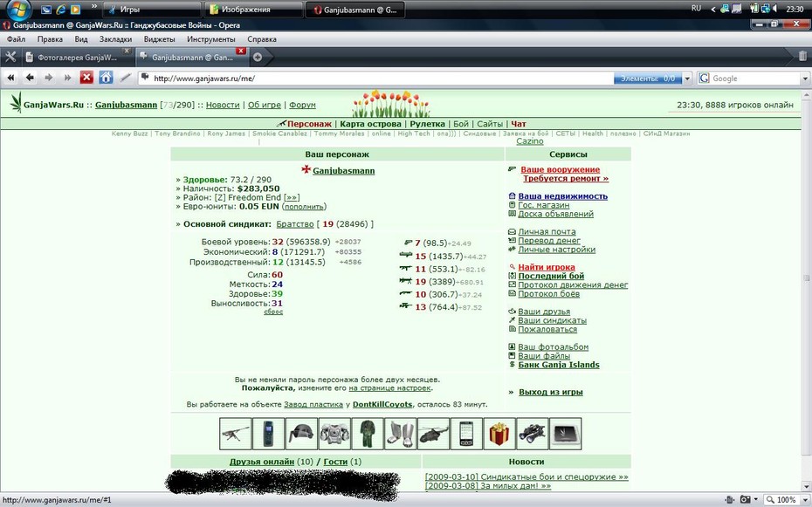Click the machine gun item thumbnail
812x507 pixels.
pyautogui.click(x=235, y=434)
